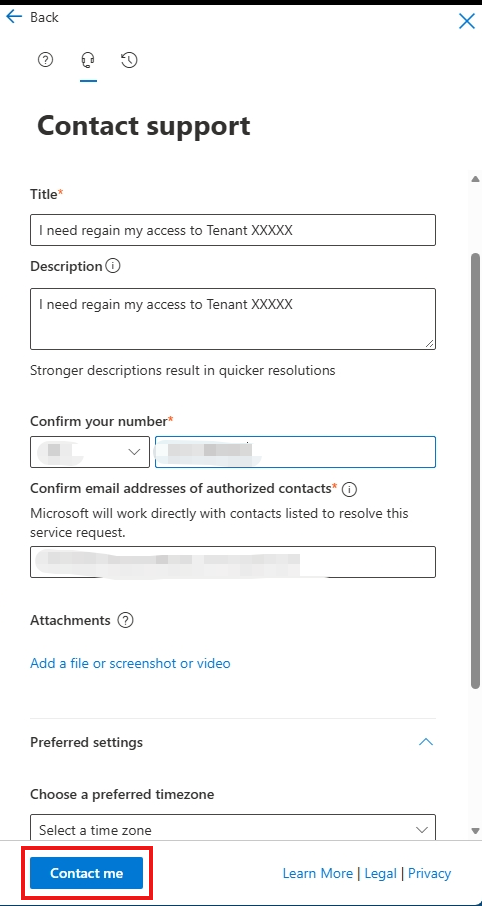This screenshot has height=906, width=482.
Task: Click the Description info icon
Action: tap(113, 266)
